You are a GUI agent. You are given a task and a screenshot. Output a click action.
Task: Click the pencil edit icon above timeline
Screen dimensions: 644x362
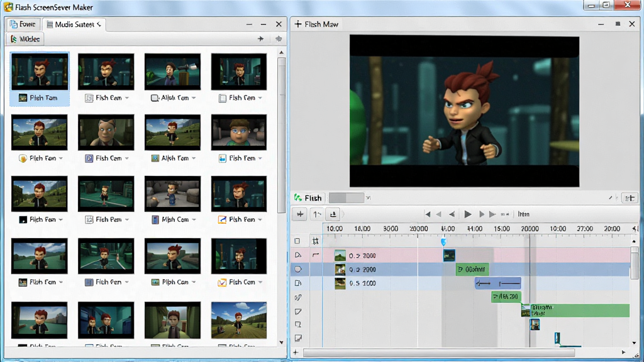(x=611, y=198)
